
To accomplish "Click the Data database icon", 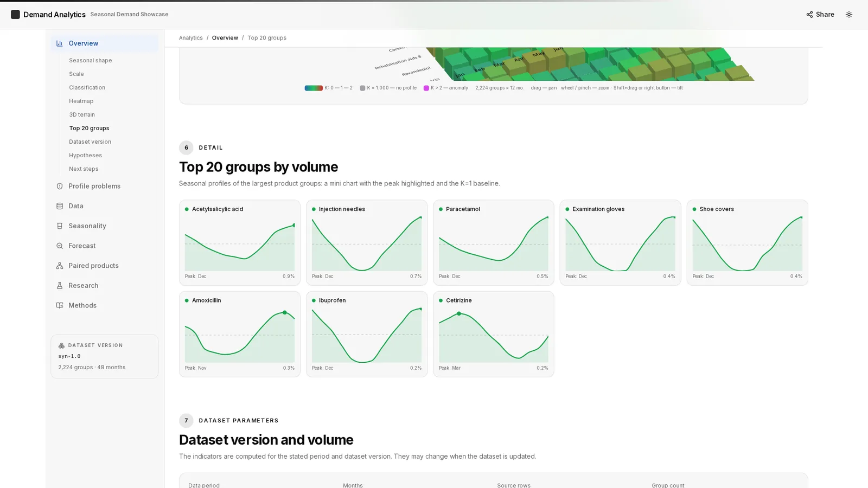I will pos(60,206).
